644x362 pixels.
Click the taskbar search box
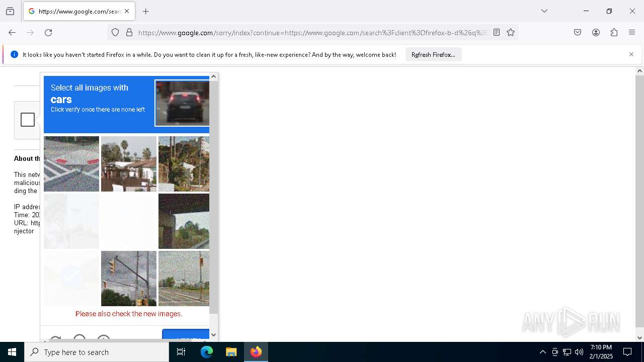coord(97,352)
